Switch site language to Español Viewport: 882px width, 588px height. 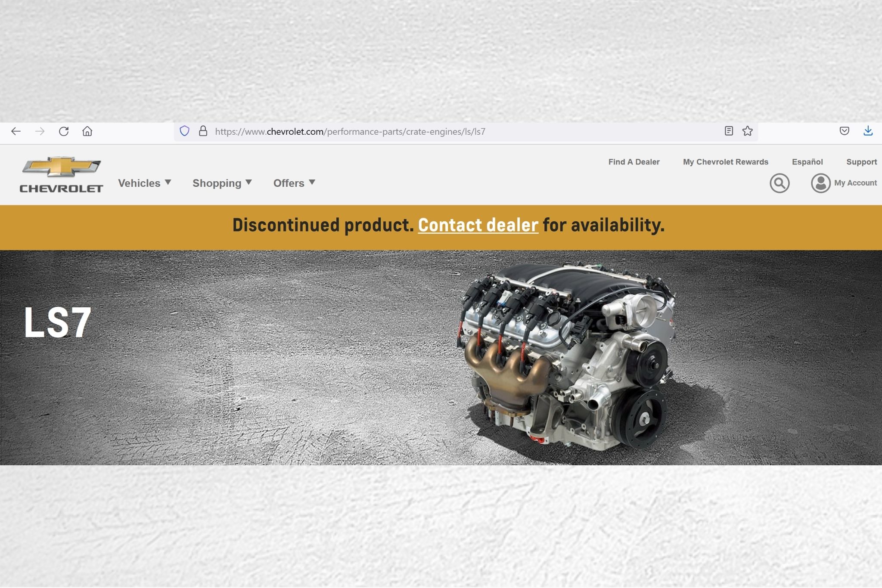tap(807, 162)
